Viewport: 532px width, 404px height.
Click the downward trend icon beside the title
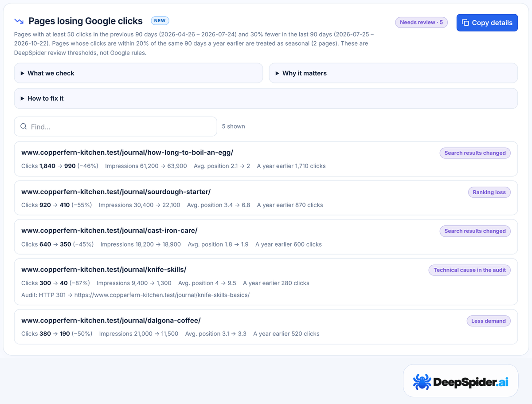[19, 21]
